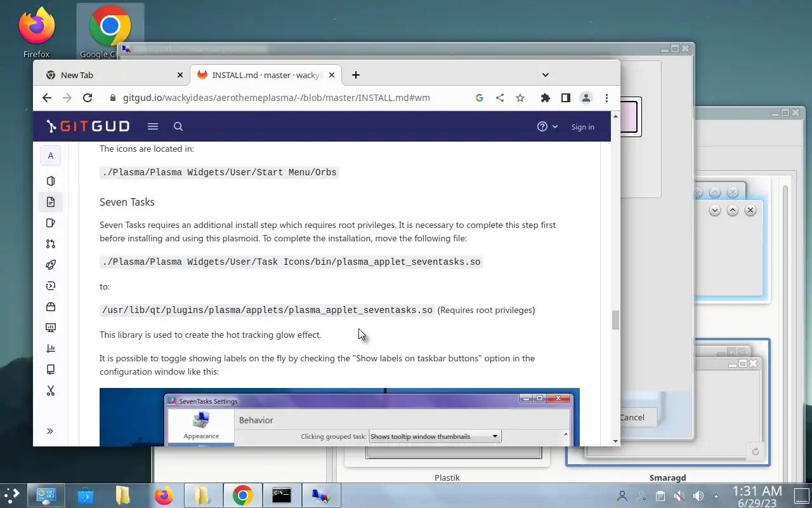
Task: Click the SevenTasks Settings screenshot image
Action: point(339,417)
